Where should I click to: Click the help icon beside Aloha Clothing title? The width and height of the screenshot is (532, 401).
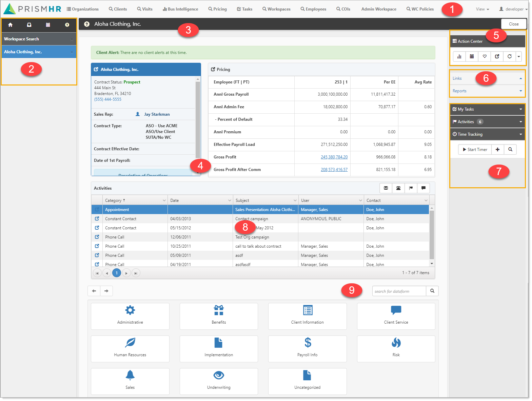tap(87, 24)
